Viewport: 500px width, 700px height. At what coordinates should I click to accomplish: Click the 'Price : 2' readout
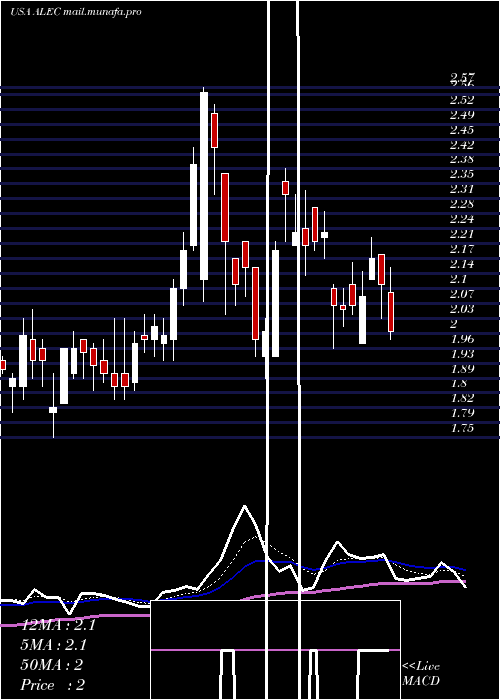tap(53, 684)
